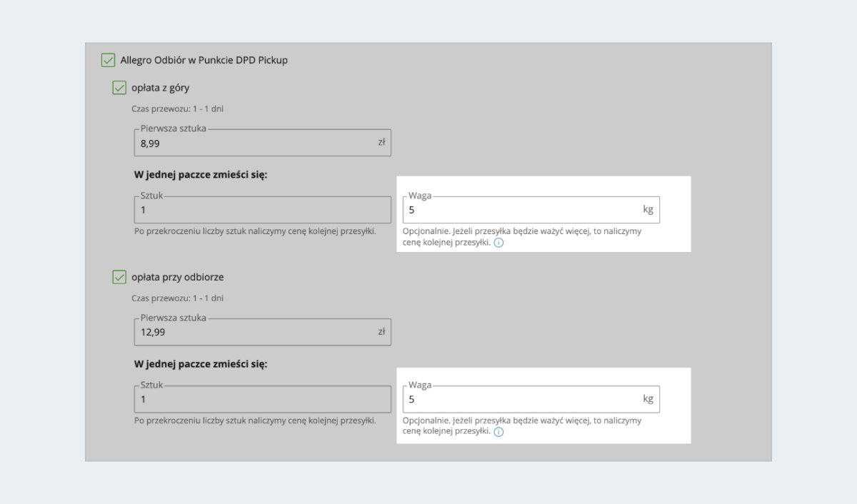857x504 pixels.
Task: Select the Waga field under 'opłata z góry'
Action: [x=521, y=211]
